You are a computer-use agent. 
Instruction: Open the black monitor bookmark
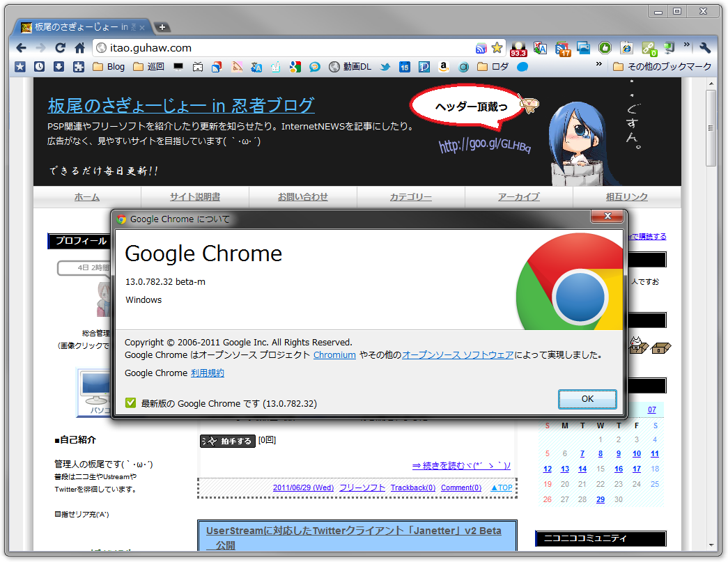point(178,67)
